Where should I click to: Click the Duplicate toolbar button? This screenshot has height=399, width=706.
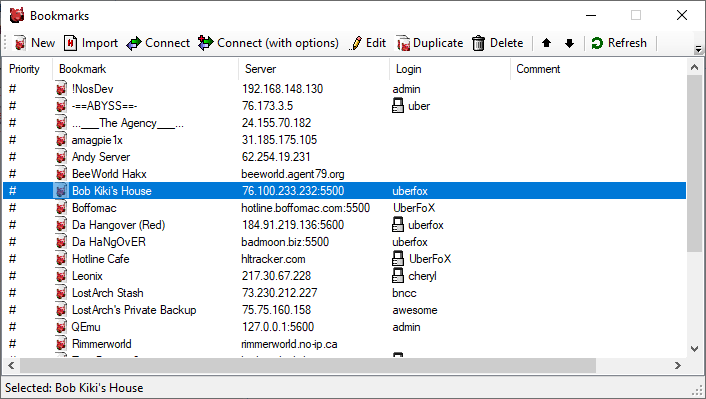tap(430, 43)
